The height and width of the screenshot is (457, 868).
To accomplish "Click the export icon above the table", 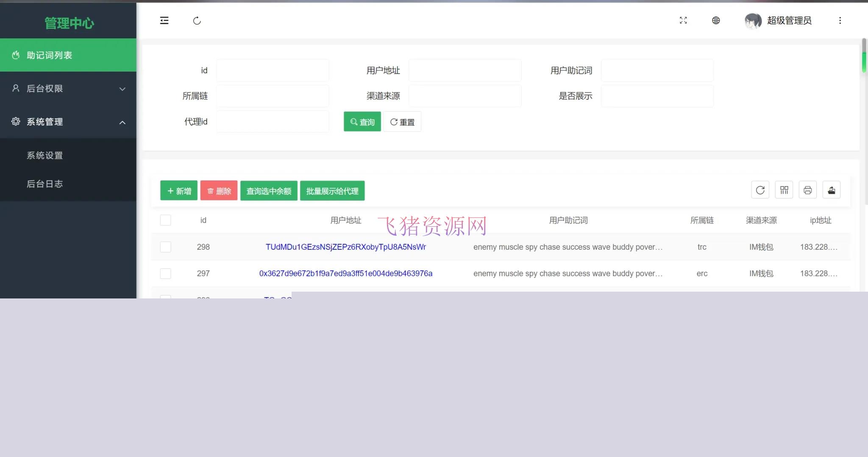I will coord(831,190).
